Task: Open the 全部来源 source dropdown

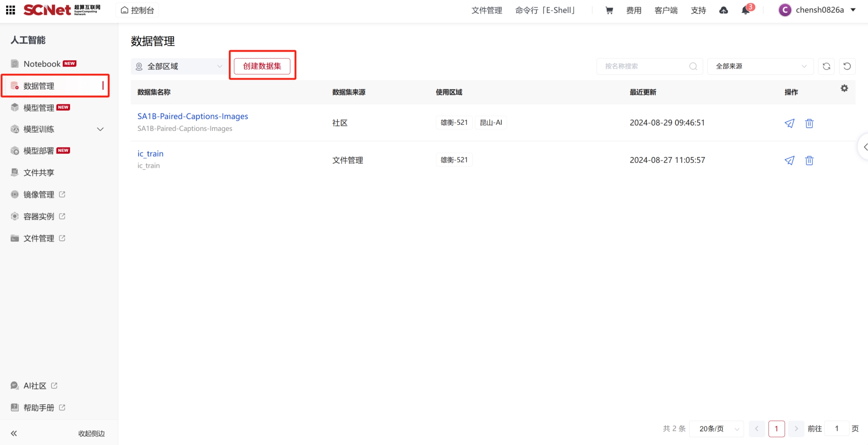Action: (760, 66)
